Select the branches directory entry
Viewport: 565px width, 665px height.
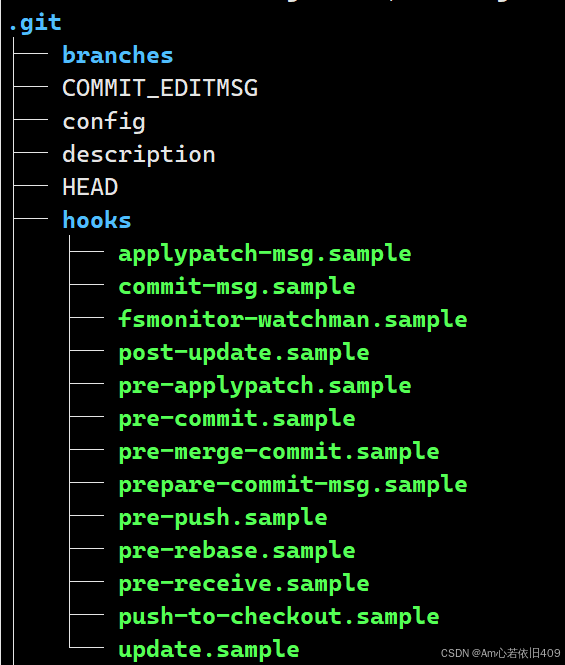(117, 55)
